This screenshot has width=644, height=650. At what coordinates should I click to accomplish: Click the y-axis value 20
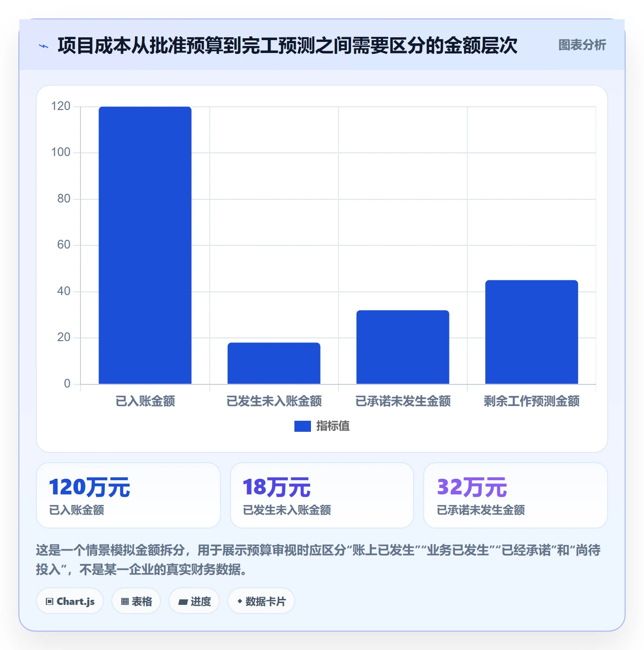(64, 337)
